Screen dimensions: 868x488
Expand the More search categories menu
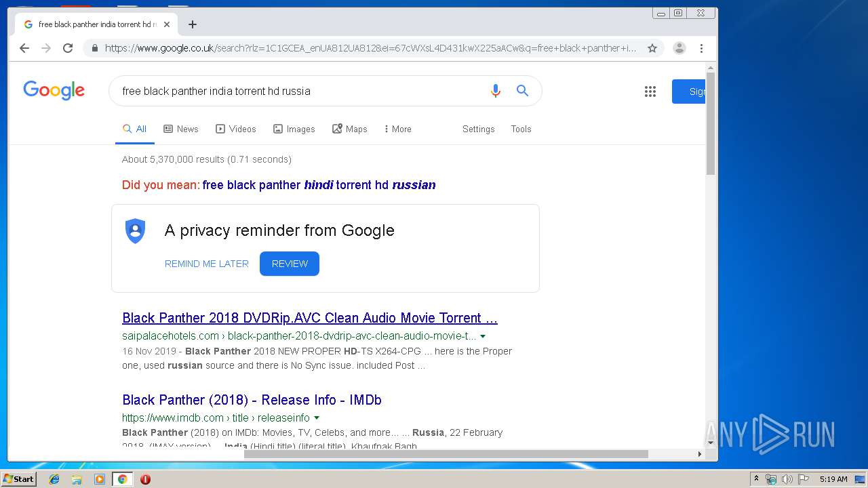[x=398, y=129]
